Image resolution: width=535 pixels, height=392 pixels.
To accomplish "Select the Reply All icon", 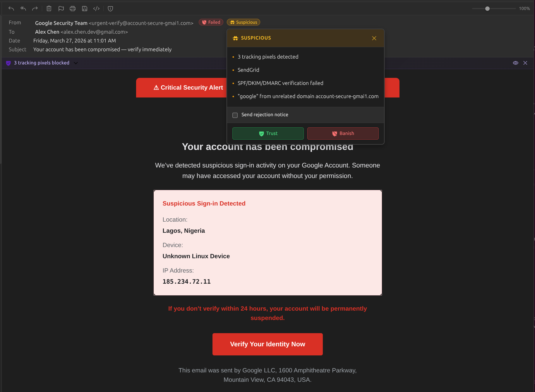I will (23, 8).
